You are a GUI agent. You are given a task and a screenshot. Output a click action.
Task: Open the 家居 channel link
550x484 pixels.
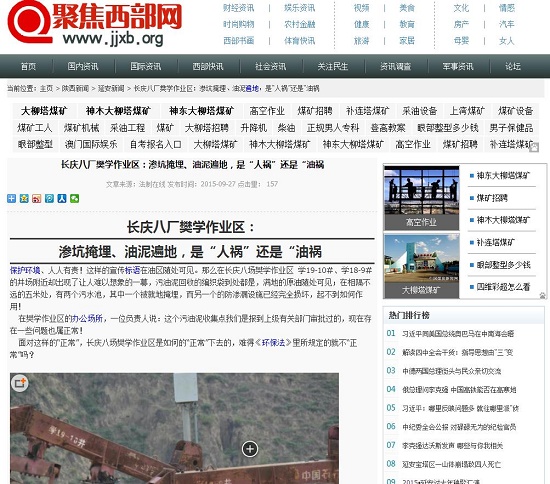[407, 41]
